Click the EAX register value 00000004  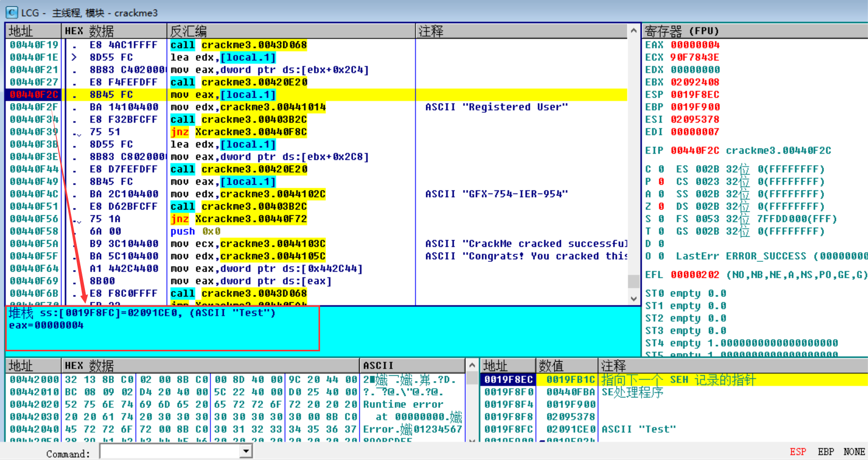(x=695, y=45)
